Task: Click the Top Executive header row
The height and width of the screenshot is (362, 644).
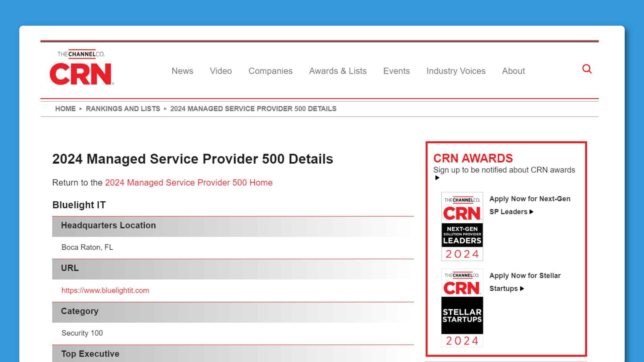Action: 233,353
